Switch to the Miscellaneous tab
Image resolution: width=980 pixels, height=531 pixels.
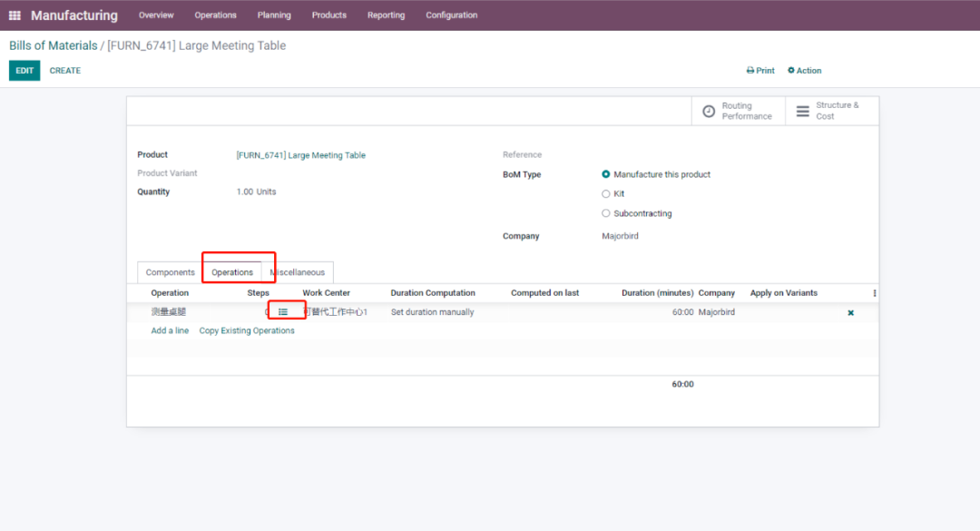299,272
